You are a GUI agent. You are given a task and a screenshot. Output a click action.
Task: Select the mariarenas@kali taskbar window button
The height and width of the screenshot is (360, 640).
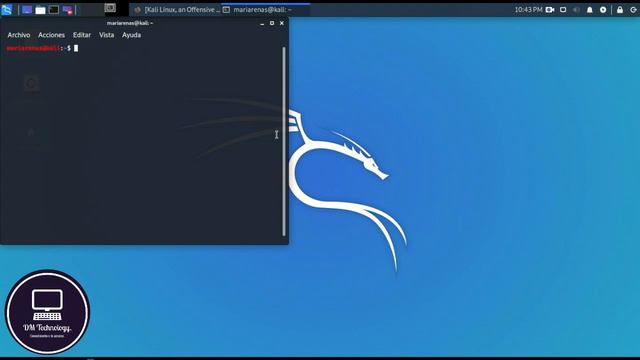[265, 9]
